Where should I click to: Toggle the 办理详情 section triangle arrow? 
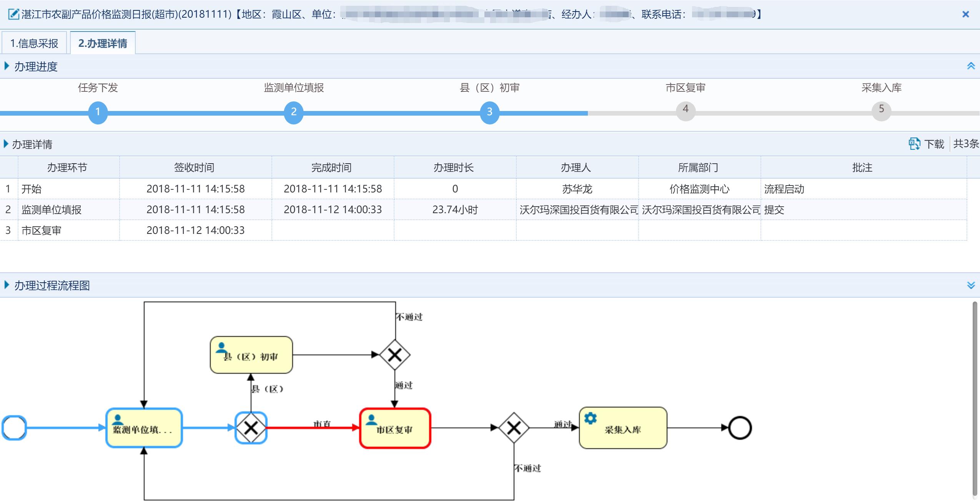point(6,144)
